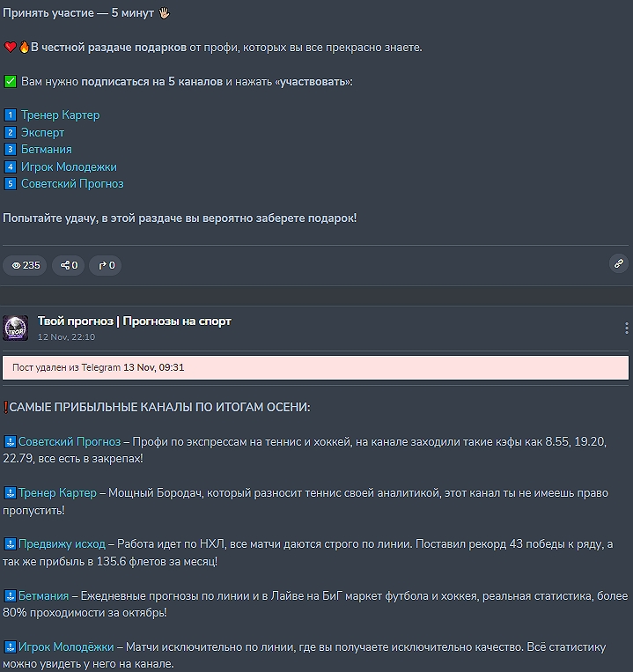The image size is (633, 672).
Task: Open Бетмания link in autumn results post
Action: tap(43, 596)
